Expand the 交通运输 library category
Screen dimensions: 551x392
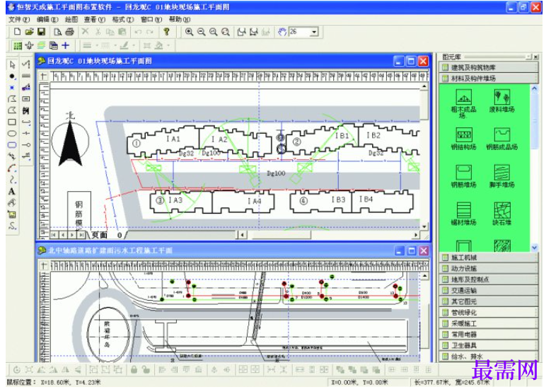tap(489, 290)
